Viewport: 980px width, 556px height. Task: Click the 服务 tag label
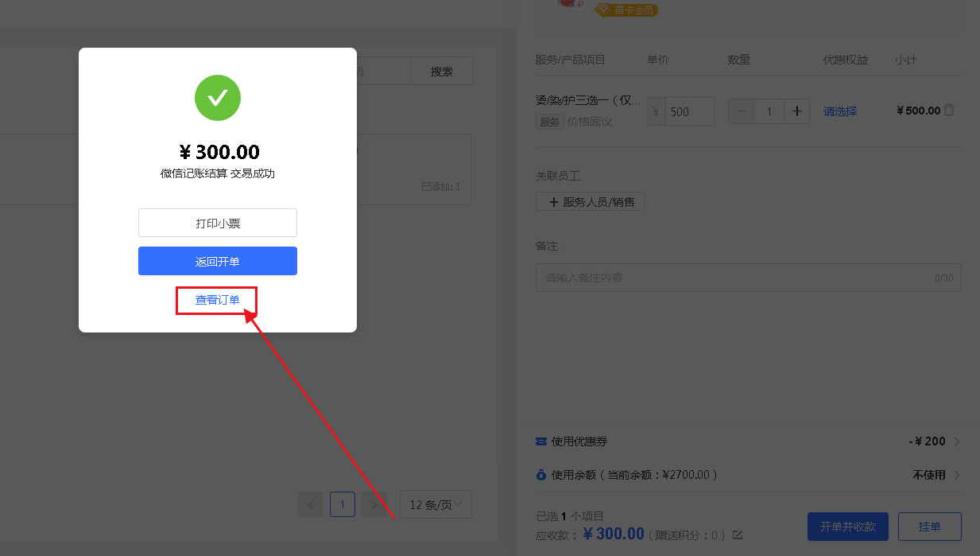coord(550,122)
